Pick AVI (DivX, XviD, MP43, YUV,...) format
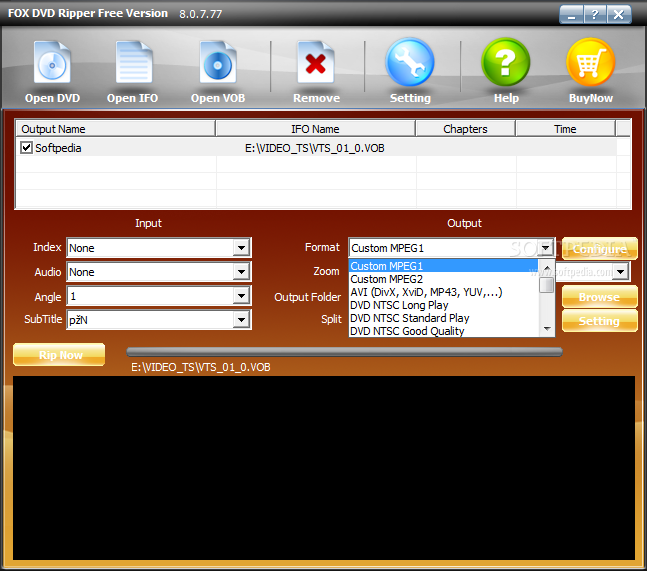 click(444, 292)
